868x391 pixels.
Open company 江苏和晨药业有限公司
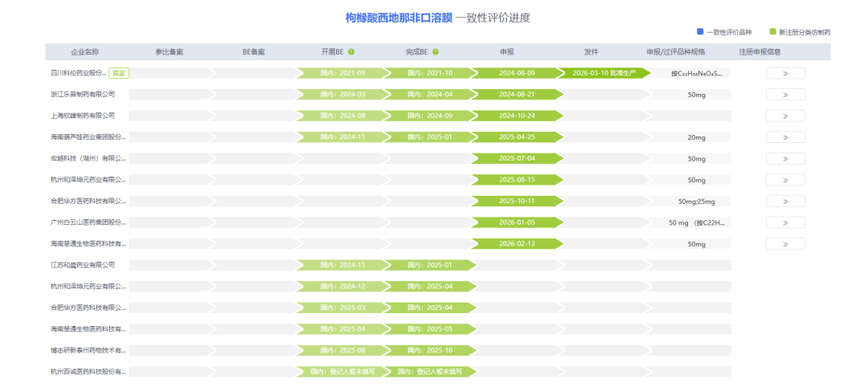(83, 265)
